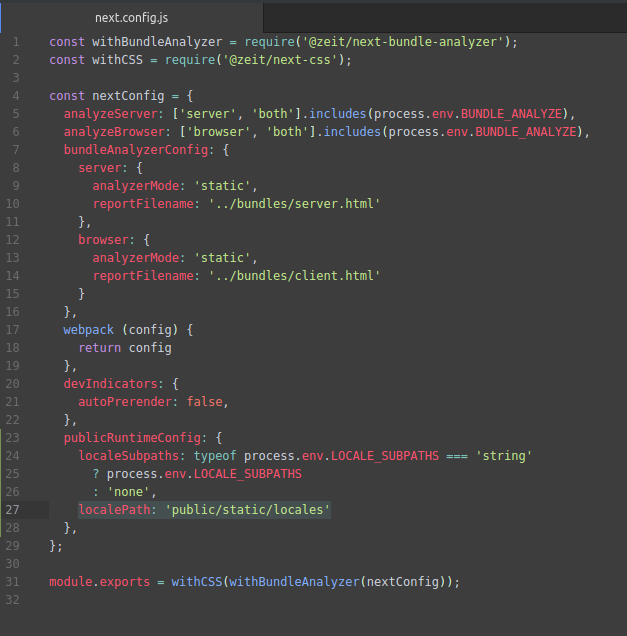The height and width of the screenshot is (636, 627).
Task: Click 'withBundleAnalyzer' call on line 31
Action: pyautogui.click(x=295, y=582)
